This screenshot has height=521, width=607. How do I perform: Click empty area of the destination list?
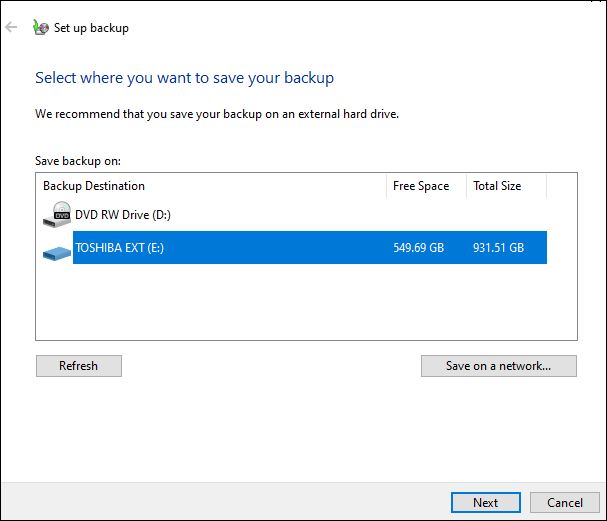point(306,302)
